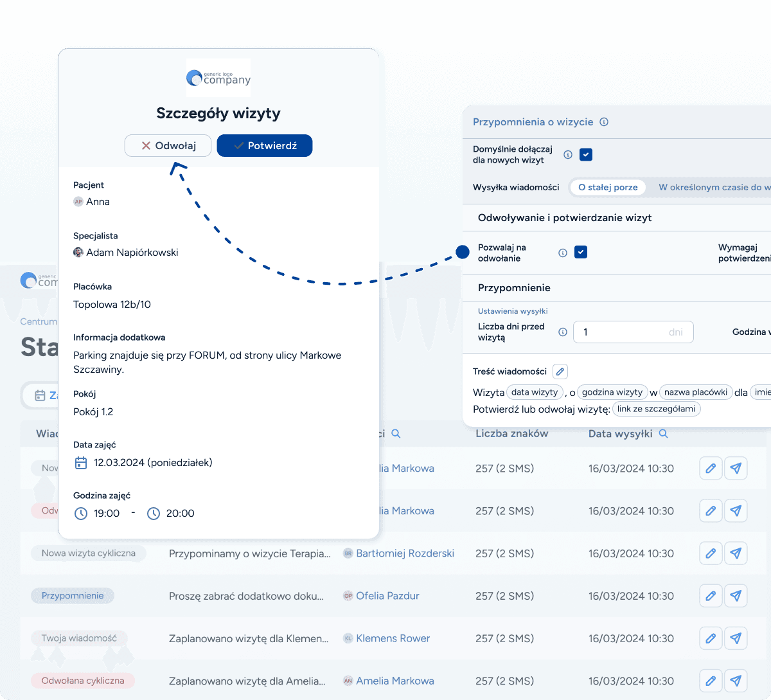Click edit pencil icon in Ofelia Pazdur row

pos(710,596)
